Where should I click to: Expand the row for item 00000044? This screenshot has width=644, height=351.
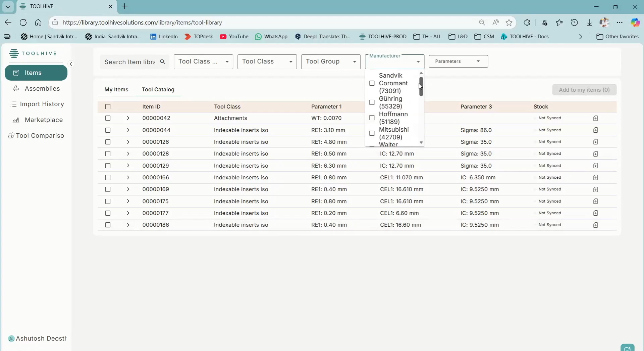(128, 130)
